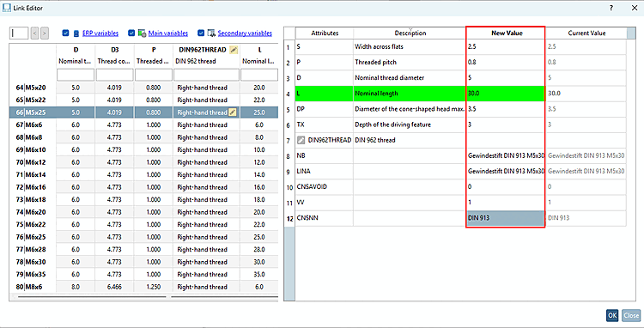Select the Width across flats description cell

[410, 47]
